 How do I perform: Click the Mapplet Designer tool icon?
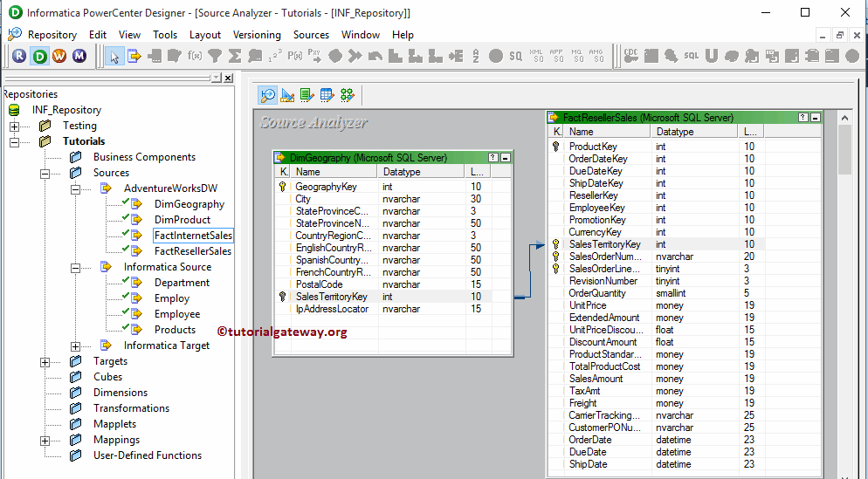coord(327,95)
